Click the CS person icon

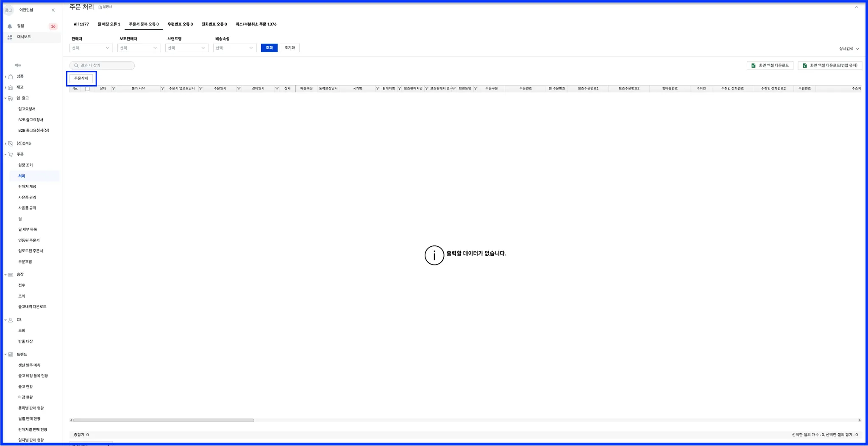[x=11, y=320]
